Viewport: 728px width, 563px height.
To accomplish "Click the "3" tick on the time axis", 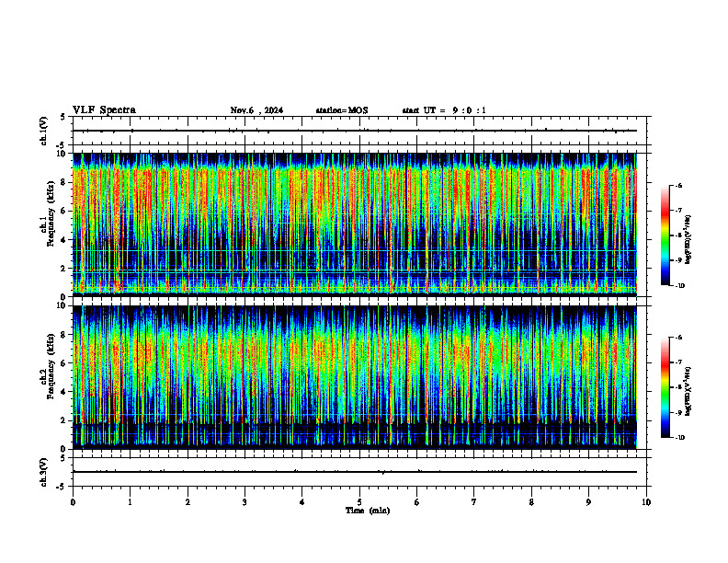I will 245,502.
